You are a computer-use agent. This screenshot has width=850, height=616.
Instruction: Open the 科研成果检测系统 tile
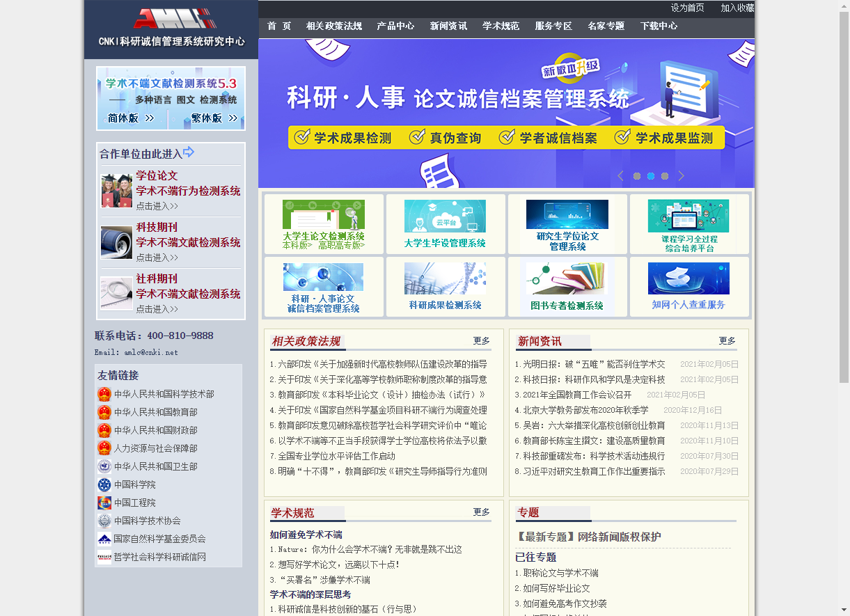pyautogui.click(x=446, y=287)
